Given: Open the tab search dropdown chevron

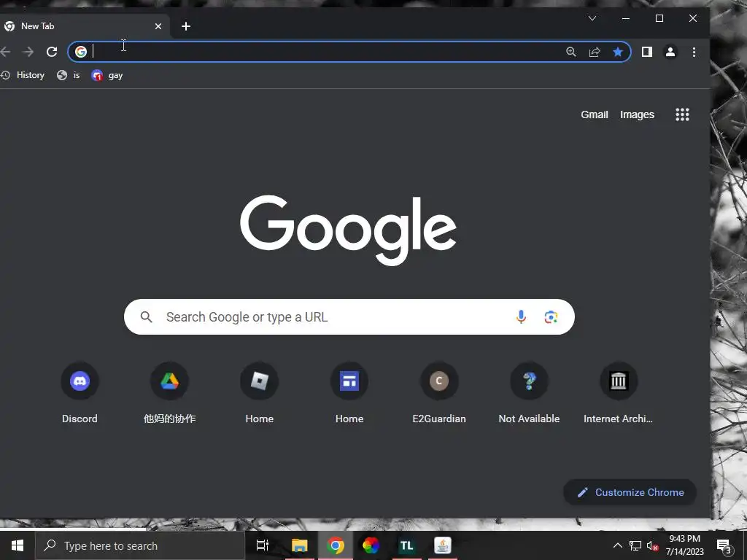Looking at the screenshot, I should (x=592, y=18).
